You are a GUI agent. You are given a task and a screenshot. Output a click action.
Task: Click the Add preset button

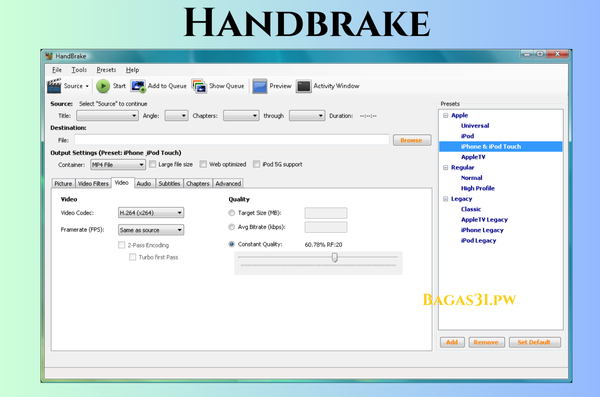click(452, 342)
